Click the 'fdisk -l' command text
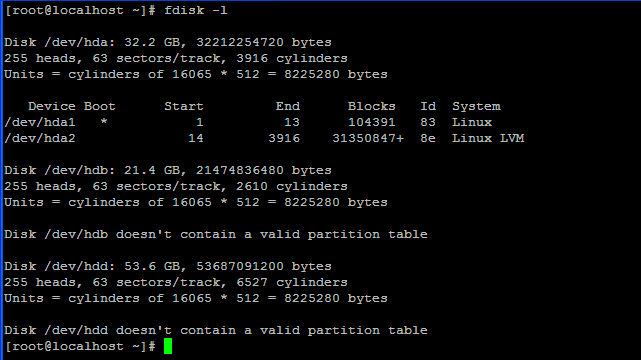The height and width of the screenshot is (360, 641). point(195,10)
